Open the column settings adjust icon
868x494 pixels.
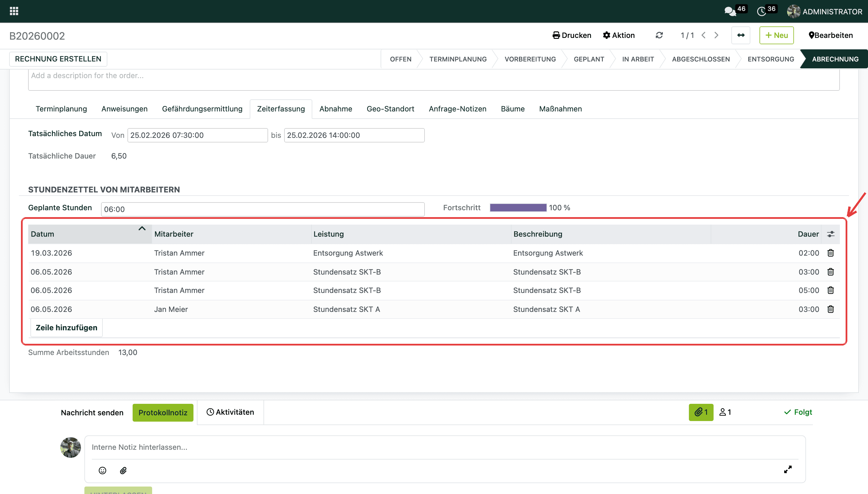[x=831, y=234]
